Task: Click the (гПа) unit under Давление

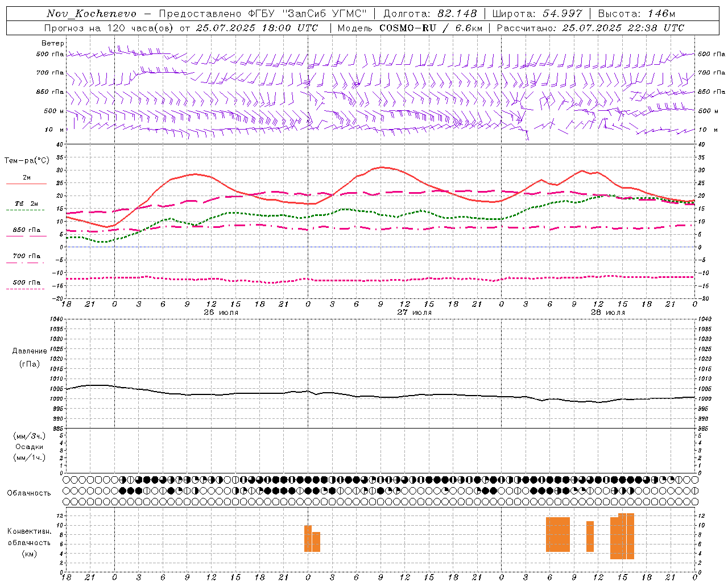Action: point(30,364)
